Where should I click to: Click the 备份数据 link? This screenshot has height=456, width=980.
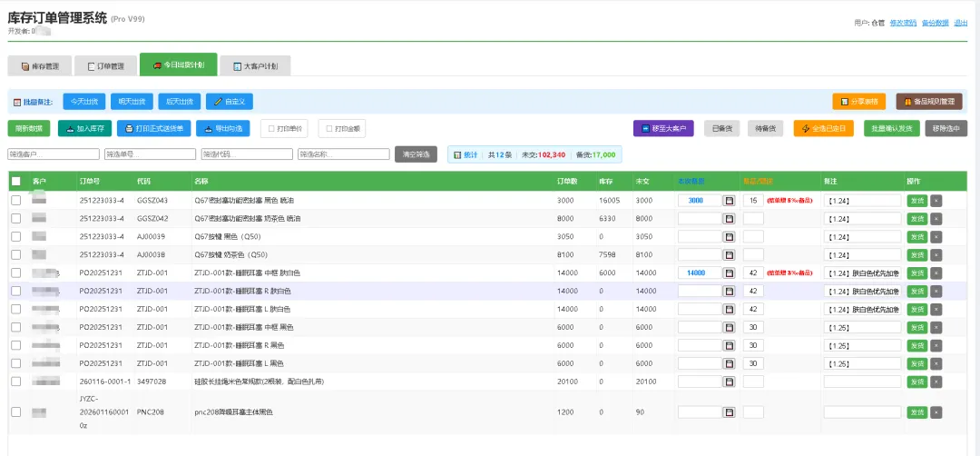point(935,23)
